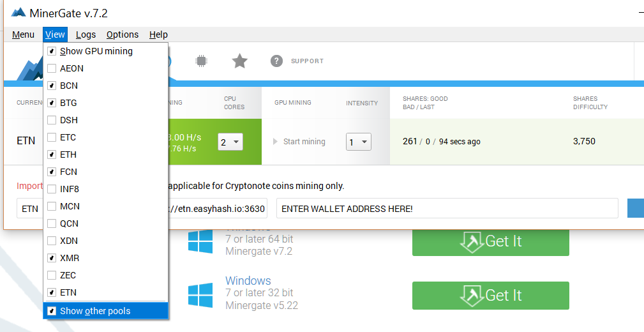Screen dimensions: 644x332
Task: Open the Menu menu
Action: [23, 35]
